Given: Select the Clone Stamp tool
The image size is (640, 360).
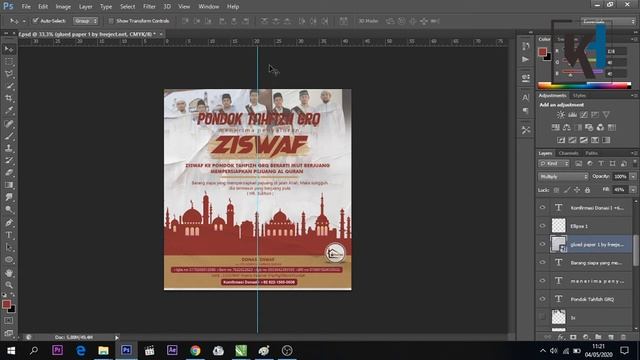Looking at the screenshot, I should 9,148.
